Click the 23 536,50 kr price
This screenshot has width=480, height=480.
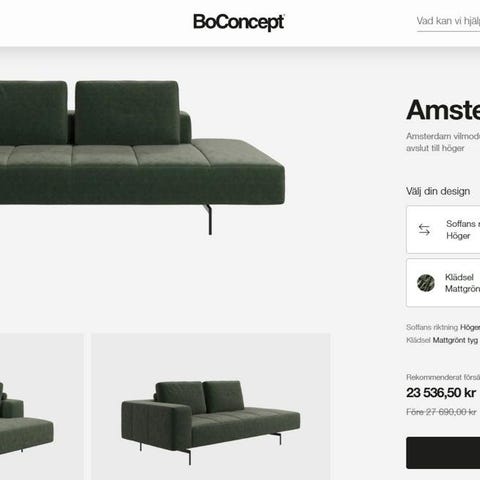441,393
